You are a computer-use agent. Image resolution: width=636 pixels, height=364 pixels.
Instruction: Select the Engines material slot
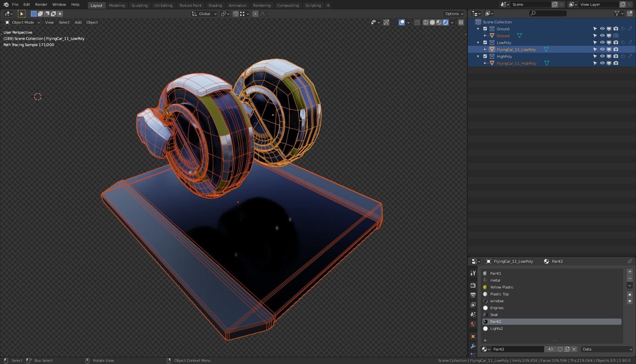coord(552,308)
